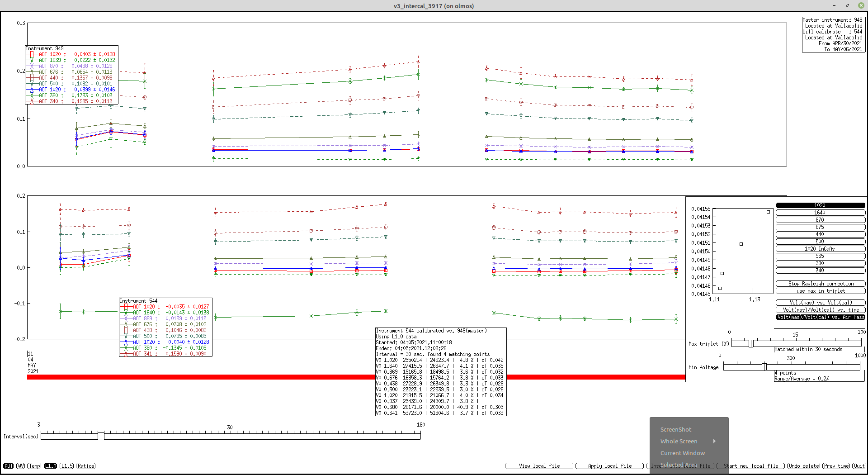Select the 440 wavelength channel

point(821,234)
